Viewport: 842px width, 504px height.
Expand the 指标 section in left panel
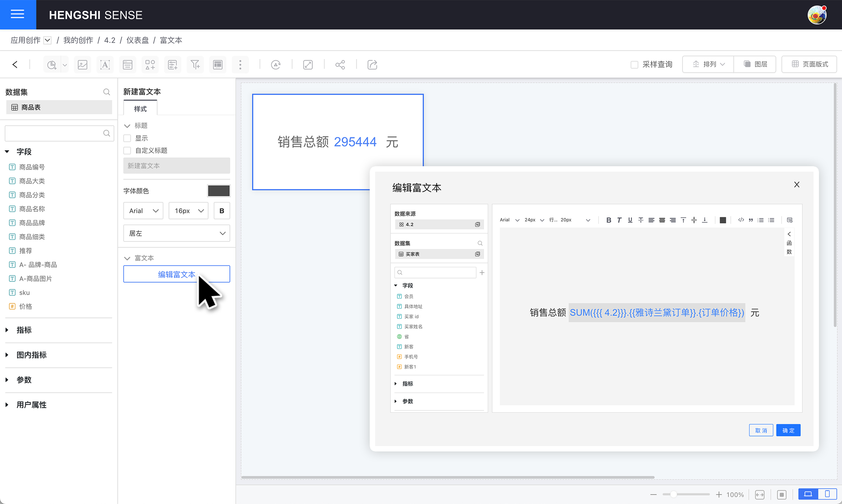pyautogui.click(x=7, y=330)
